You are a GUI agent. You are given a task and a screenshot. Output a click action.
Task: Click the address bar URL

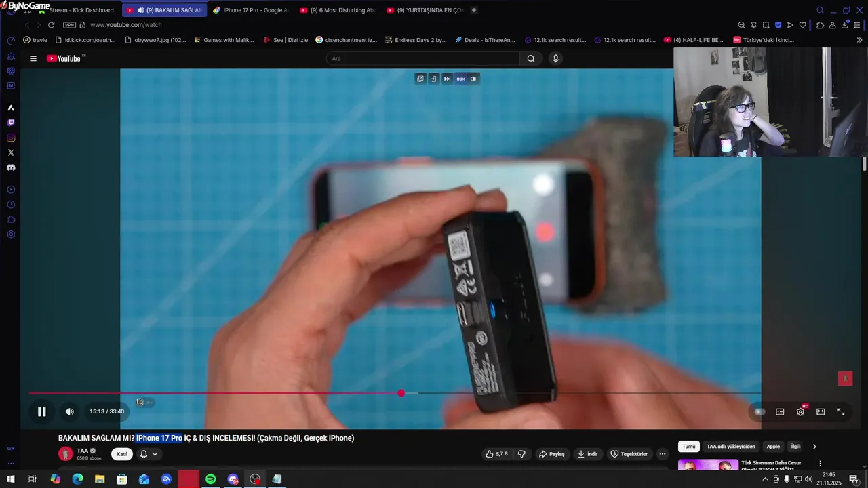[125, 25]
